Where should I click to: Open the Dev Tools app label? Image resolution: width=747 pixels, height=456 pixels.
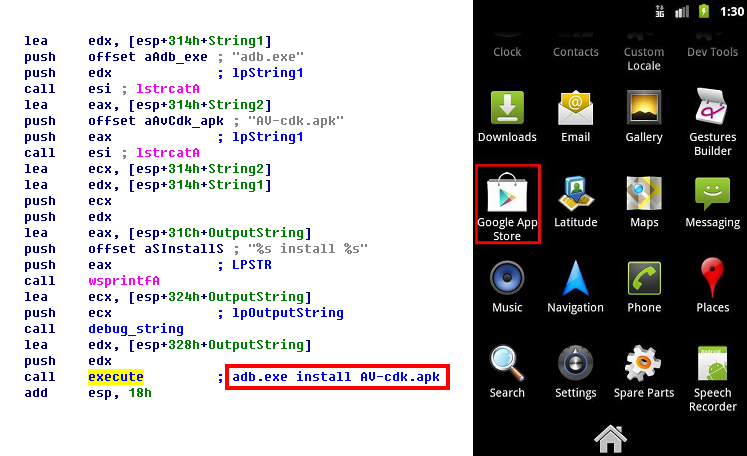[x=712, y=51]
